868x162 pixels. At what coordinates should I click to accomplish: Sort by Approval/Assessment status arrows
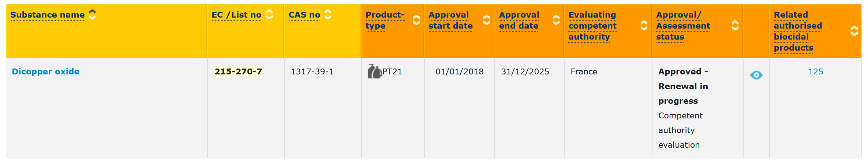[735, 25]
